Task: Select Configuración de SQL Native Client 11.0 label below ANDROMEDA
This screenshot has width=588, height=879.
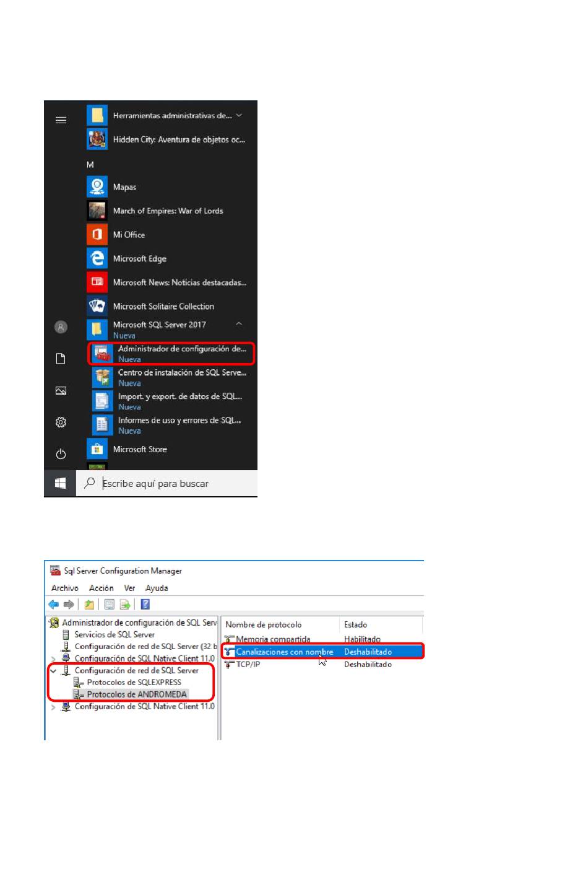Action: click(x=144, y=706)
